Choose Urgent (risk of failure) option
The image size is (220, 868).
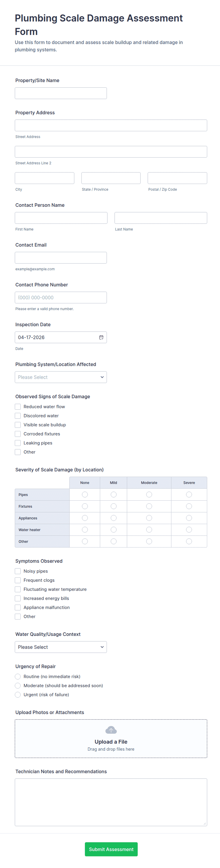18,695
